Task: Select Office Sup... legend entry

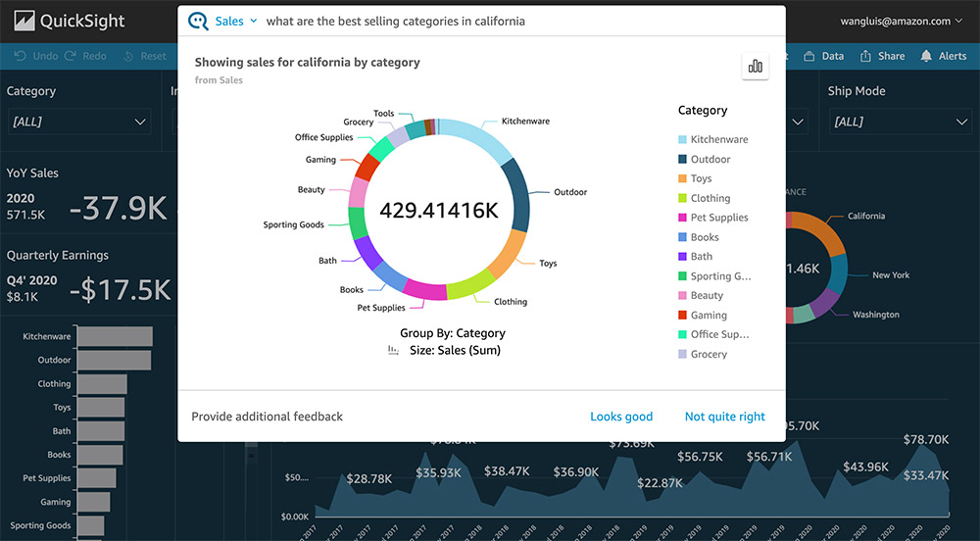Action: [713, 334]
